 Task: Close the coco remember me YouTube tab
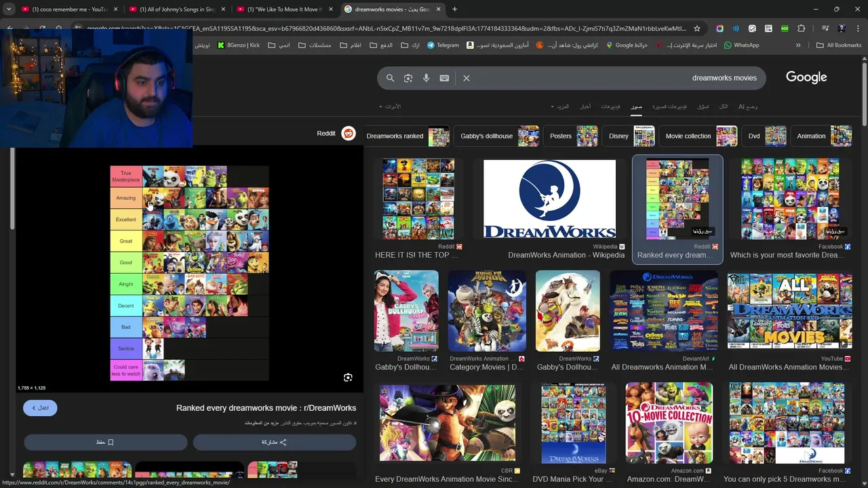point(115,9)
